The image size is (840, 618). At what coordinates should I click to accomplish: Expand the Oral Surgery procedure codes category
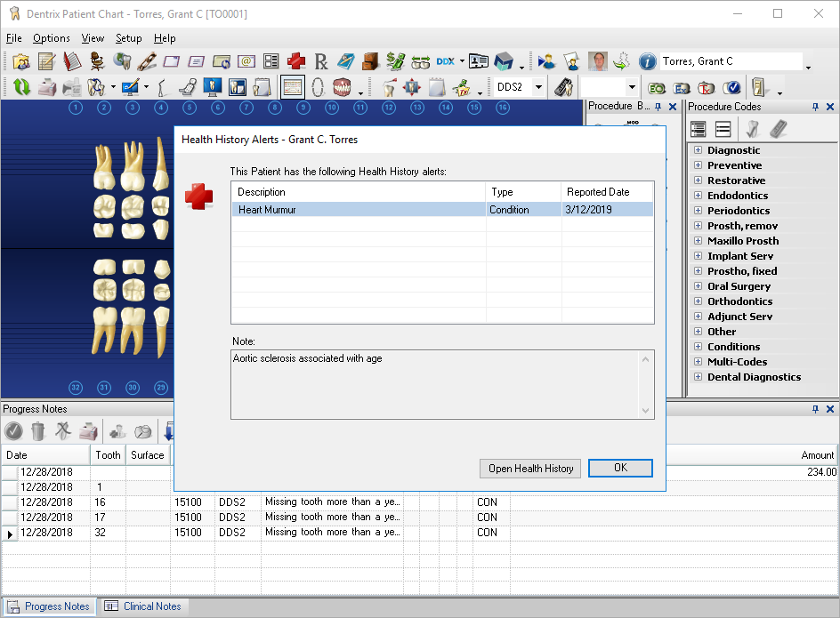point(698,286)
